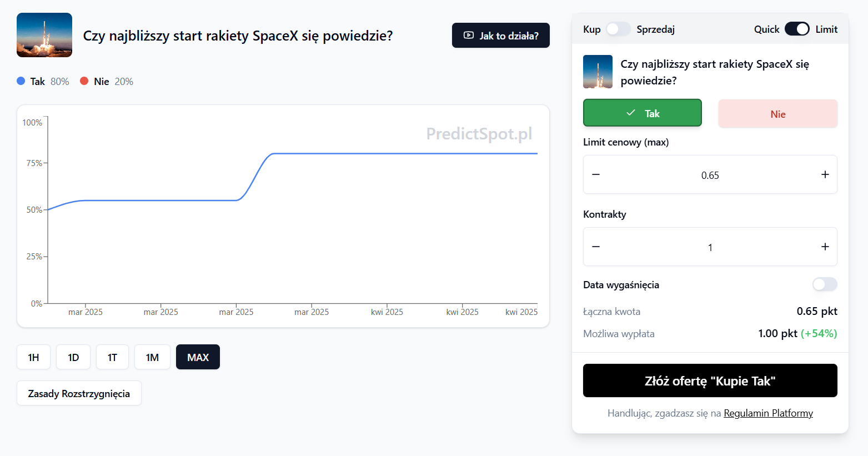The image size is (868, 456).
Task: Toggle the Quick/Limit switch
Action: (797, 29)
